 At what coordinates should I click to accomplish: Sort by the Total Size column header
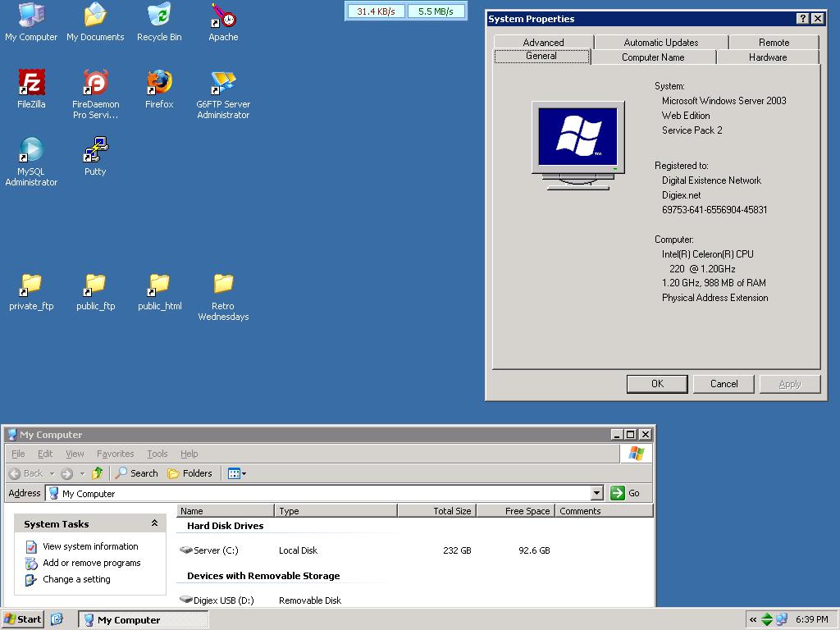(436, 510)
